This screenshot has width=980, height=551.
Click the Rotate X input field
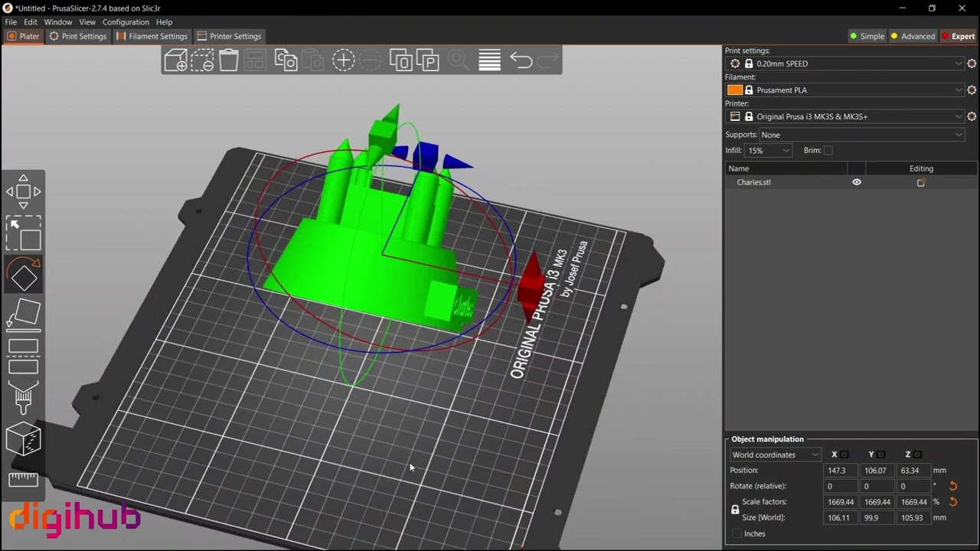coord(840,486)
